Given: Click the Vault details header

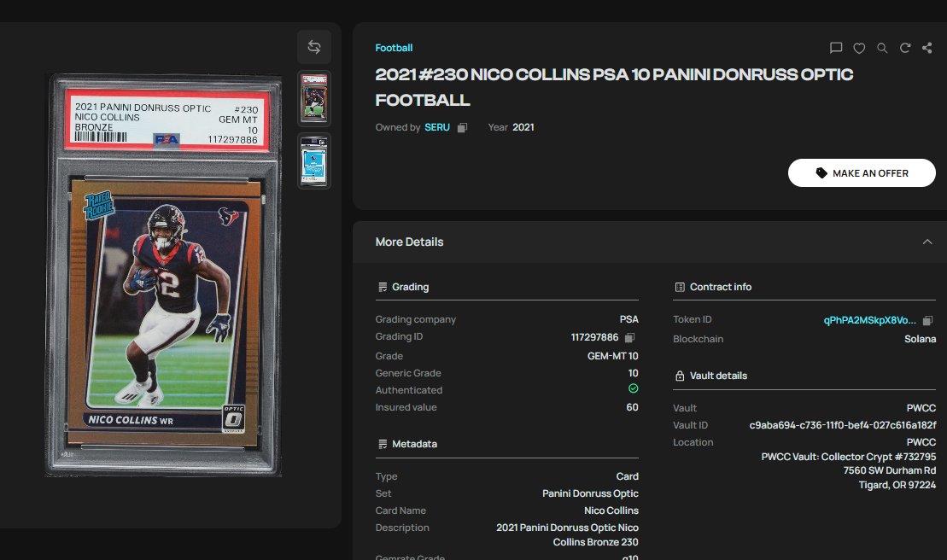Looking at the screenshot, I should (718, 376).
